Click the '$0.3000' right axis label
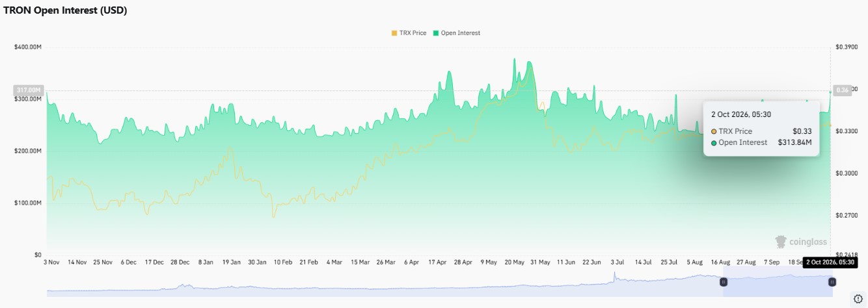This screenshot has width=868, height=308. tap(846, 173)
